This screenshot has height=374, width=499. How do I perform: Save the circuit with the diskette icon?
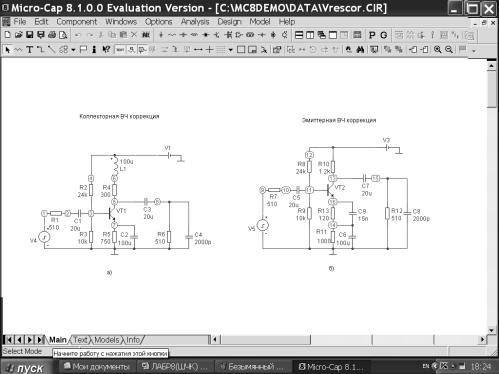point(30,35)
